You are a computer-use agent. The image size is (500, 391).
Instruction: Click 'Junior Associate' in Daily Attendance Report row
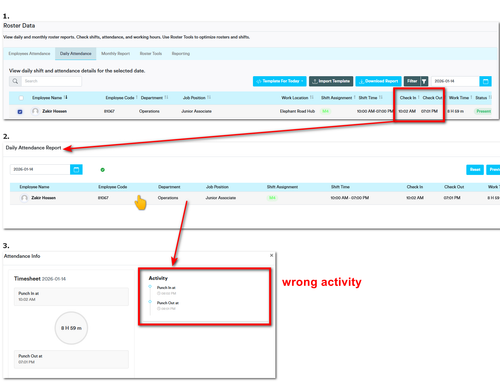220,198
